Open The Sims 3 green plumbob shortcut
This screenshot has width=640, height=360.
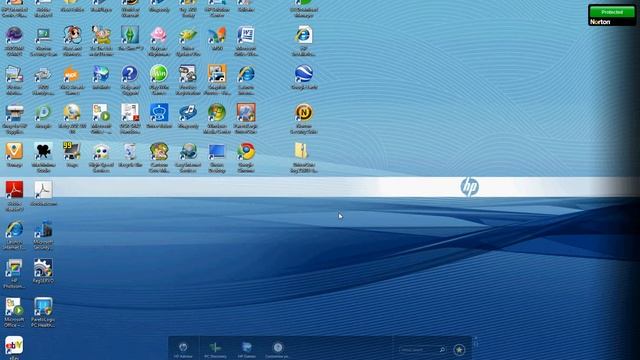tap(130, 36)
